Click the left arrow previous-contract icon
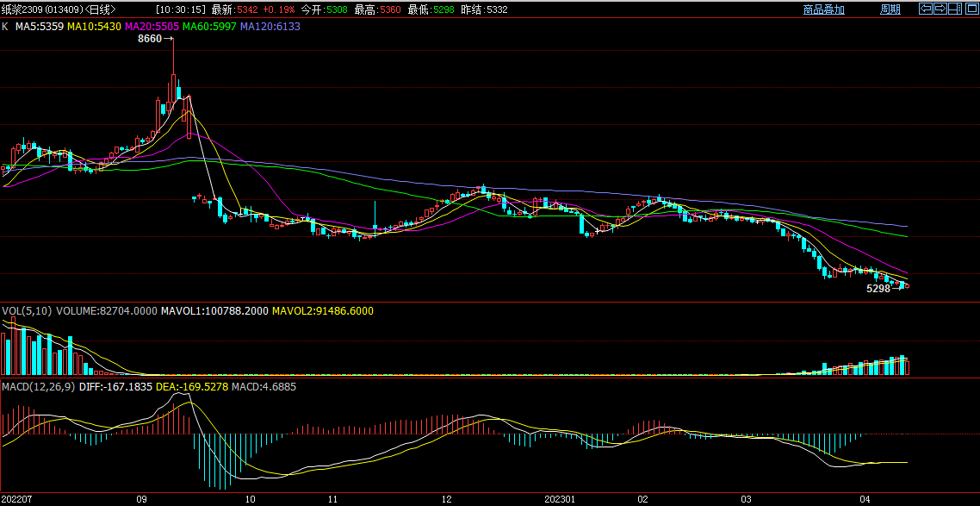Image resolution: width=980 pixels, height=506 pixels. tap(926, 9)
